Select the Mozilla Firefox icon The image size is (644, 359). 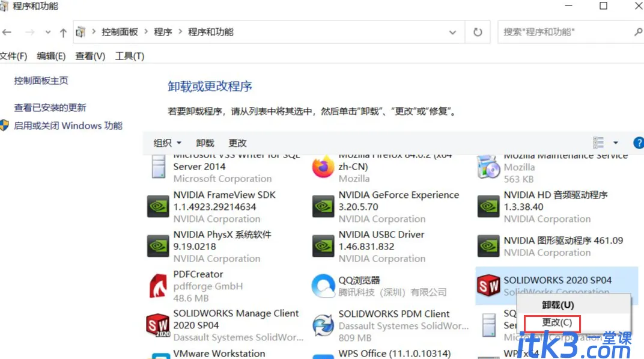[323, 167]
